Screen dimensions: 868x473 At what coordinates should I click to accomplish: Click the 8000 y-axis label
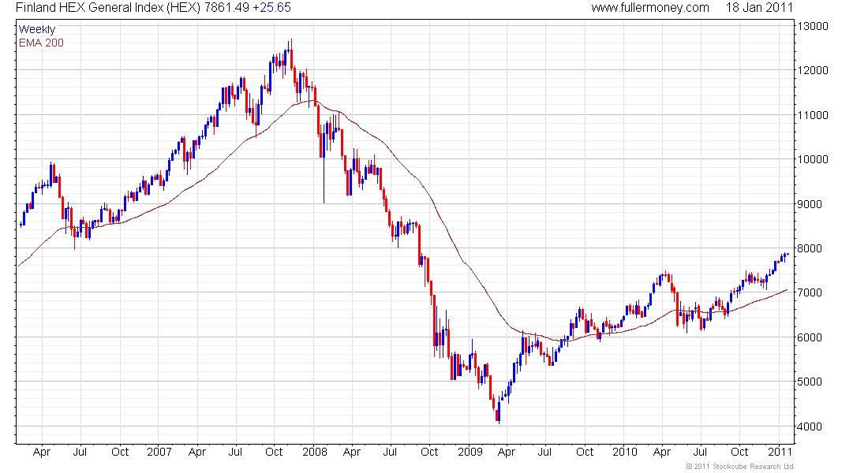pyautogui.click(x=811, y=248)
